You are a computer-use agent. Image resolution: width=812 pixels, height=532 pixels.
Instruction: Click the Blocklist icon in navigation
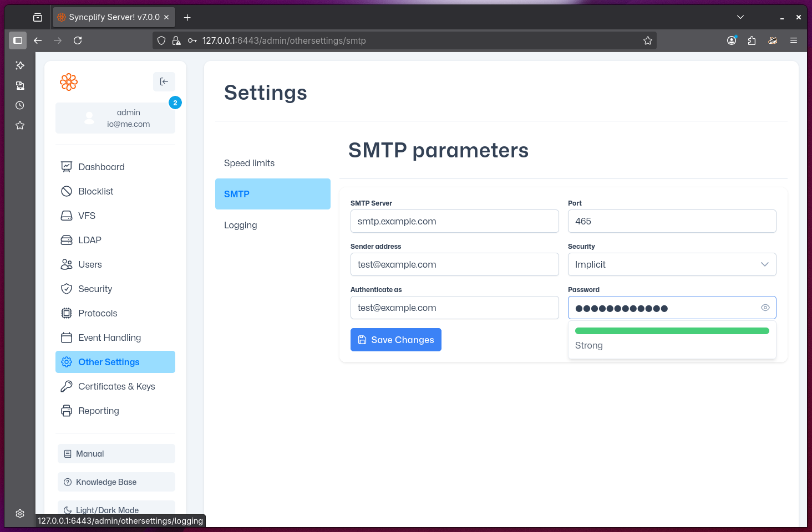(67, 191)
